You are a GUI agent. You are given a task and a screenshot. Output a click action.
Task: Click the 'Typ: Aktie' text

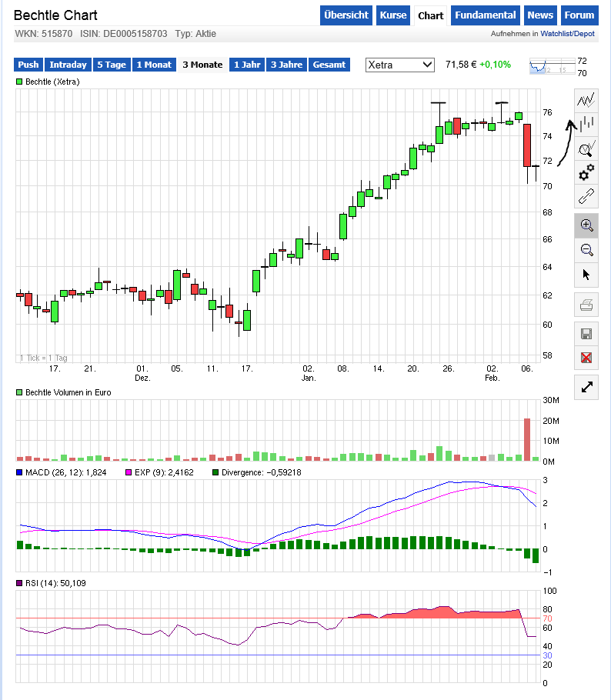(195, 34)
